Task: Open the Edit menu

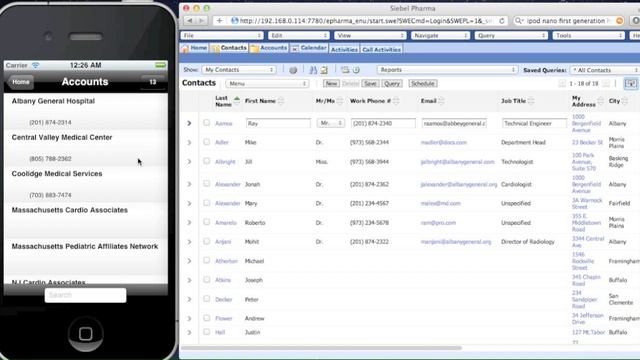Action: point(299,36)
